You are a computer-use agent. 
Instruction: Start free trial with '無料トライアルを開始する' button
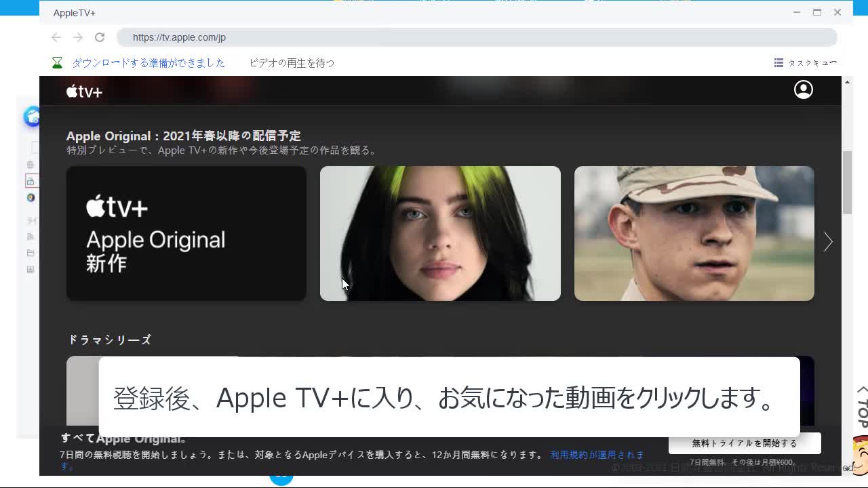[745, 443]
